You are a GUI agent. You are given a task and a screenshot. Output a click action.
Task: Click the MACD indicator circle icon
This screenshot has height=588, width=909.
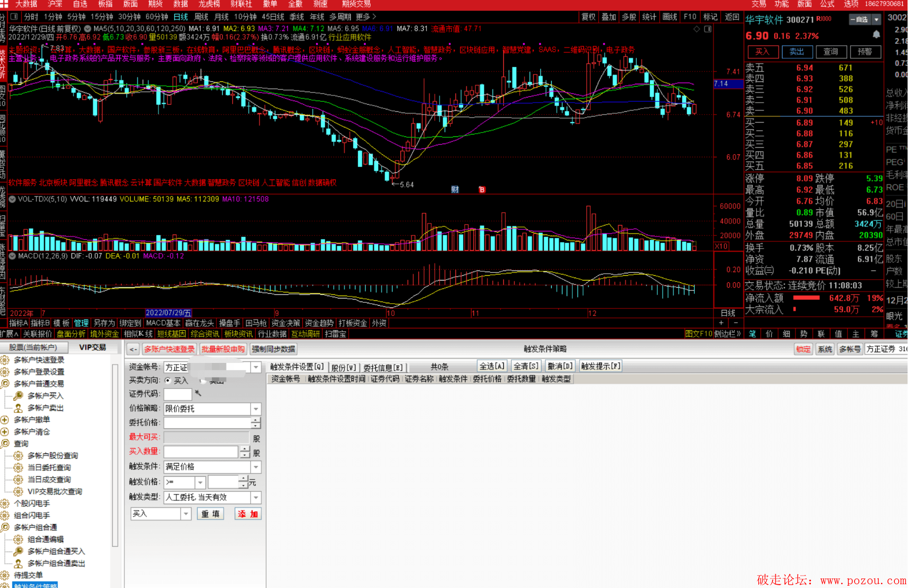(x=13, y=256)
